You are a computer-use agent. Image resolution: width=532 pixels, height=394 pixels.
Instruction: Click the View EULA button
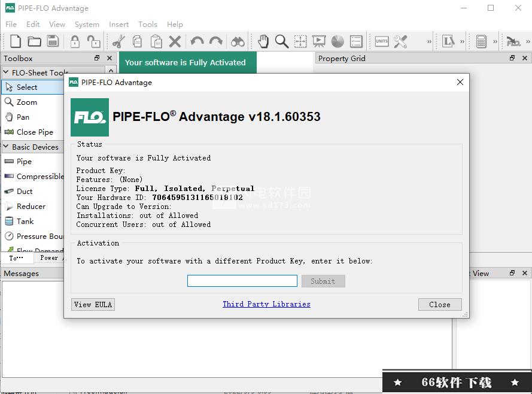point(93,304)
